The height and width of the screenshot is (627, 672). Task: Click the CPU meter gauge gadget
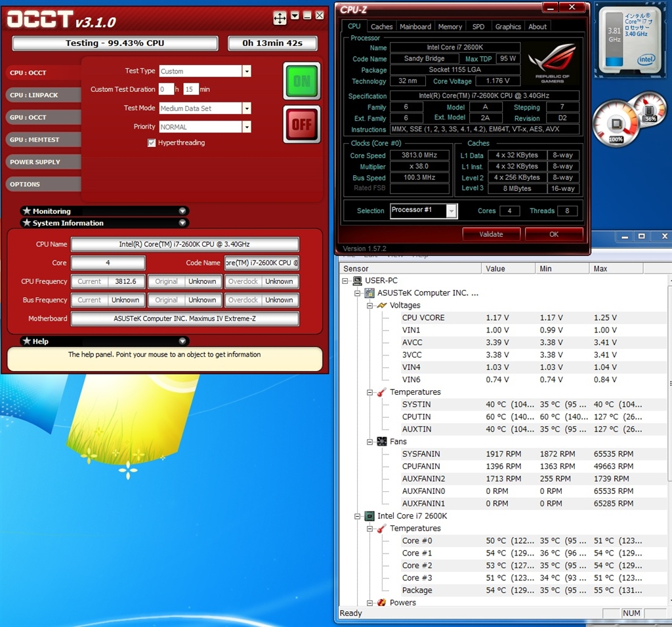tap(615, 124)
